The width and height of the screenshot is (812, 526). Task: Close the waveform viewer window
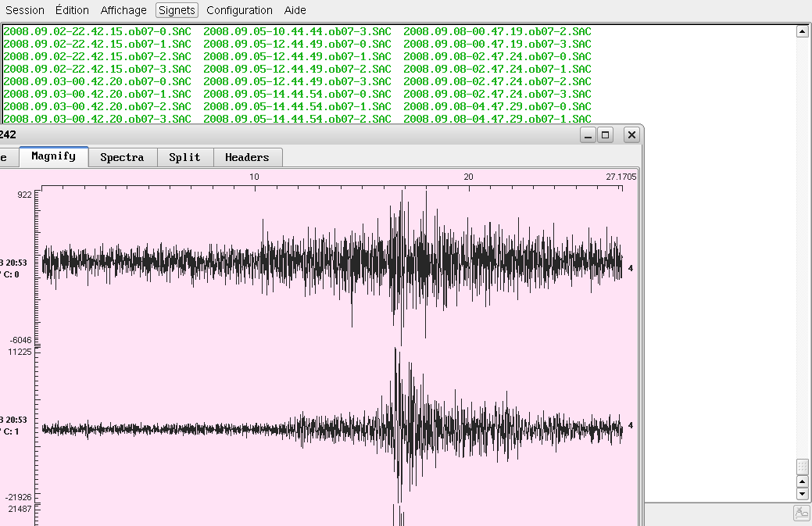631,135
